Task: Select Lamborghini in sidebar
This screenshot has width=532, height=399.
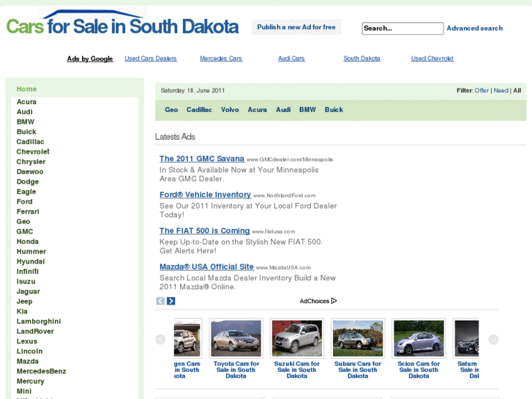Action: coord(39,321)
